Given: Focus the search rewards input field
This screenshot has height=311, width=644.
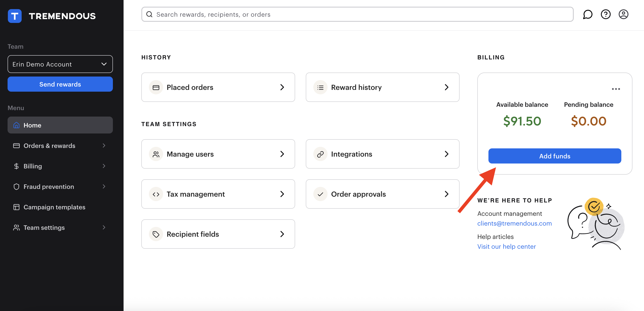Looking at the screenshot, I should pos(357,14).
